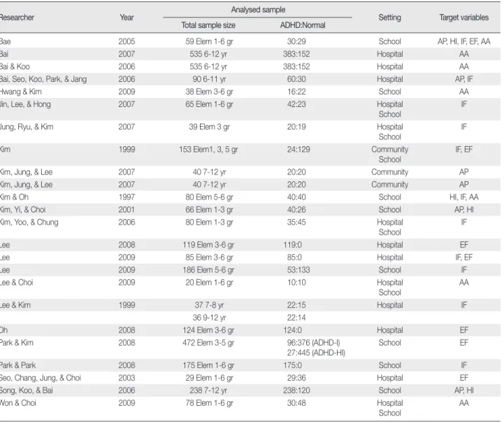
Task: Click the 'HI, IF, AA' target variables
Action: [x=464, y=197]
